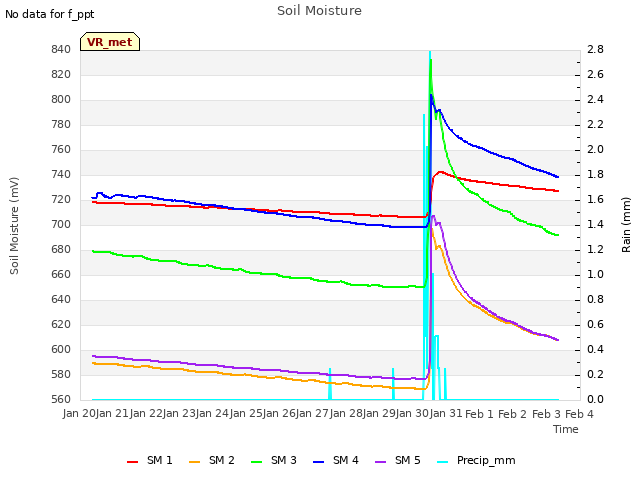The width and height of the screenshot is (640, 480).
Task: Click the 2.0 right-axis tick label
Action: tap(595, 150)
